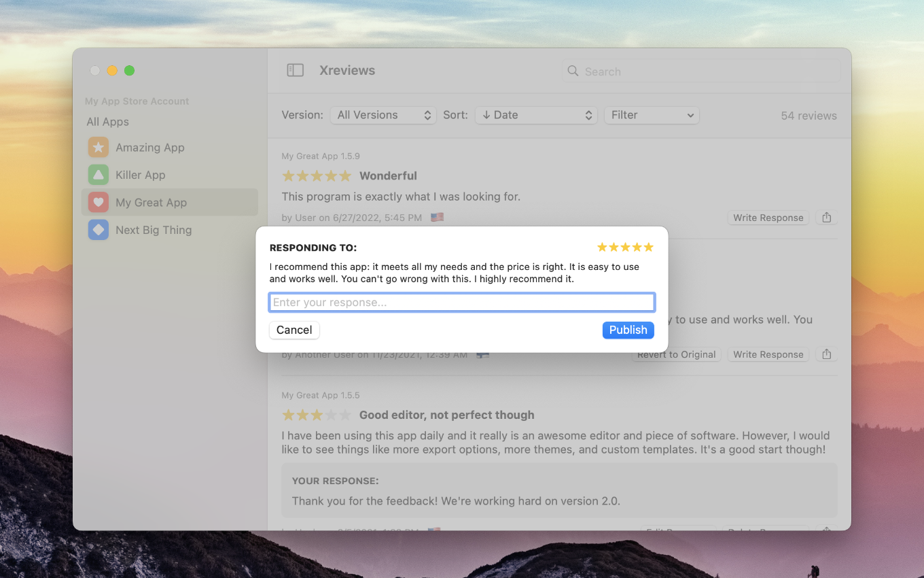Click the Wonderful review title

point(388,175)
